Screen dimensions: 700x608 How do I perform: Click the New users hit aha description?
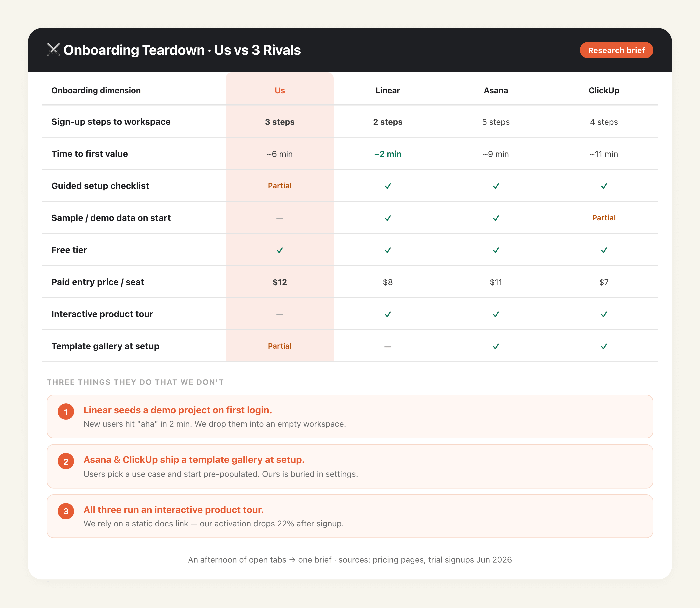[214, 424]
